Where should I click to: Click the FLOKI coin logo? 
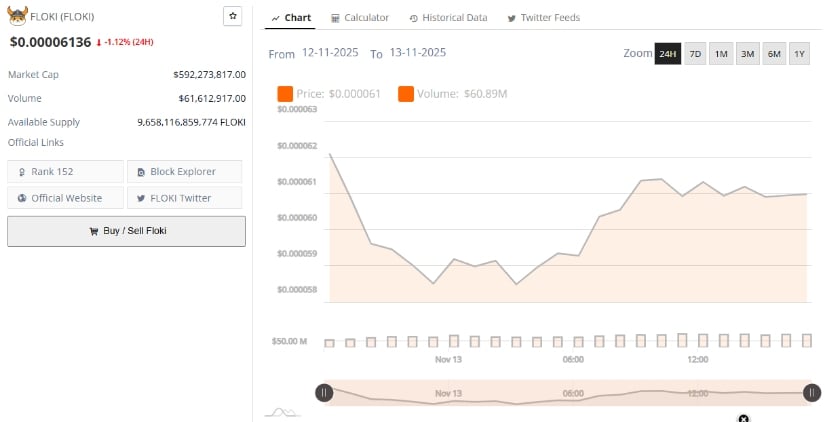17,16
